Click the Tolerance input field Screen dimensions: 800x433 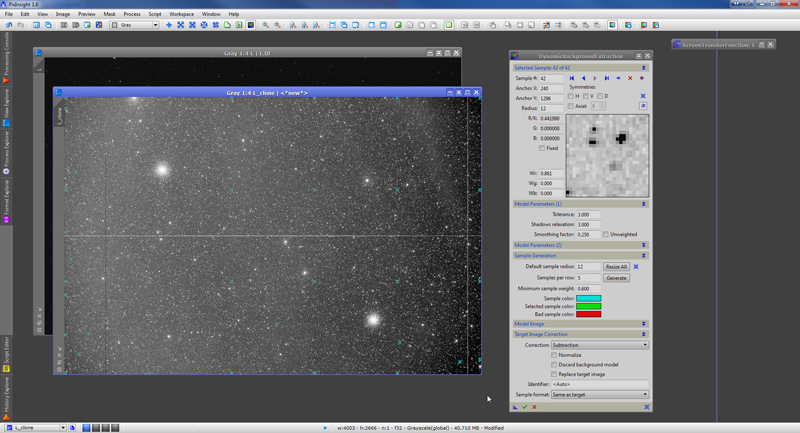click(x=588, y=214)
